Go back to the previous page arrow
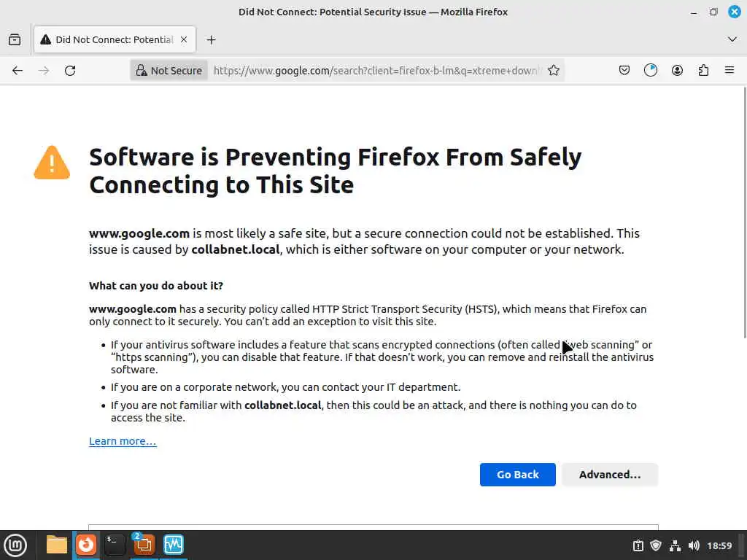Screen dimensions: 747x560 (18, 71)
